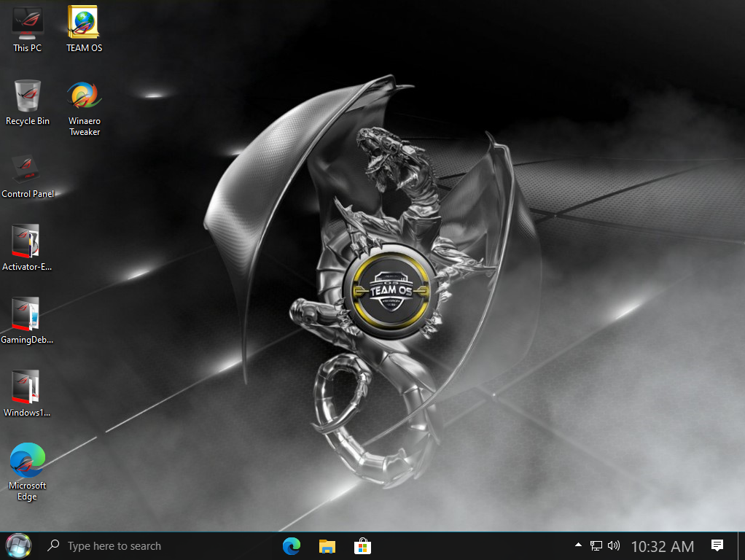745x560 pixels.
Task: Click the Show desktop strip
Action: click(x=741, y=545)
